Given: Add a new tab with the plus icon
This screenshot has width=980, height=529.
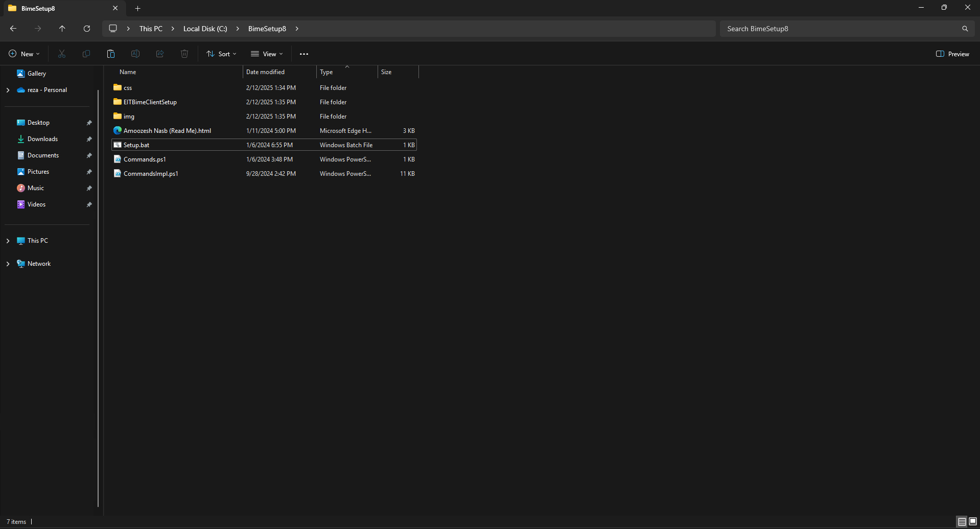Looking at the screenshot, I should [x=137, y=8].
